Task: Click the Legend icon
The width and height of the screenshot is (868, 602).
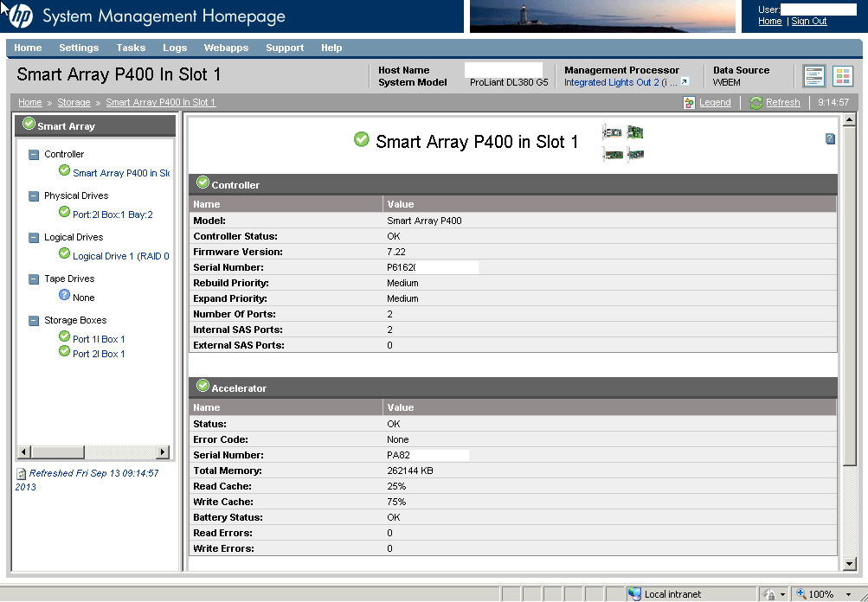Action: (689, 103)
